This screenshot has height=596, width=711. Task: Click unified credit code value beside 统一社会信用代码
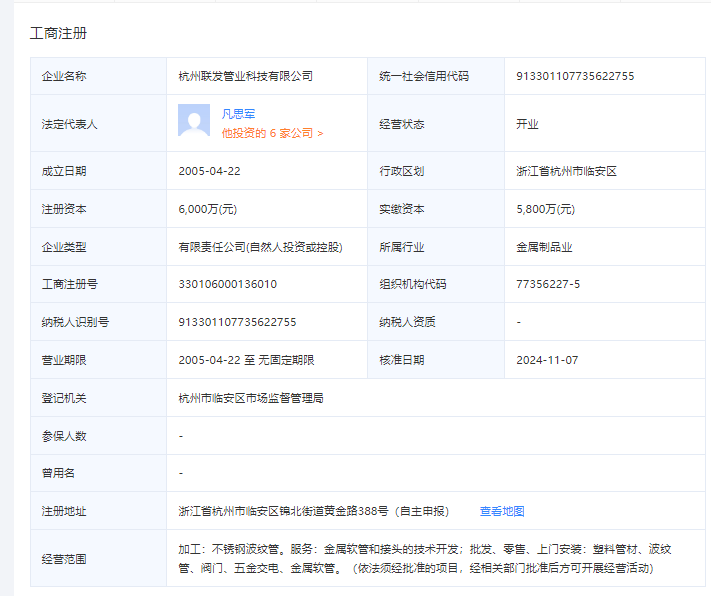[x=575, y=76]
